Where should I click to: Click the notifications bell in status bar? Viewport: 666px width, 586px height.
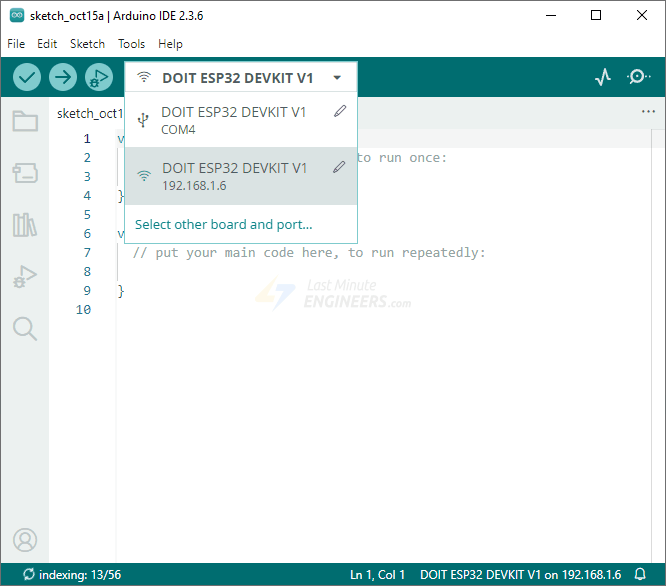640,574
